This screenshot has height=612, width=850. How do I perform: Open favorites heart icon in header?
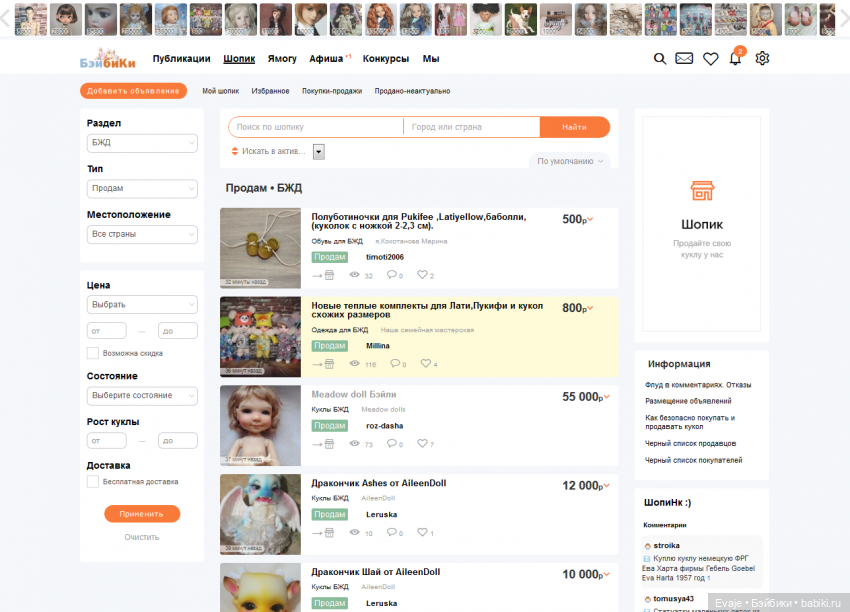(x=711, y=59)
